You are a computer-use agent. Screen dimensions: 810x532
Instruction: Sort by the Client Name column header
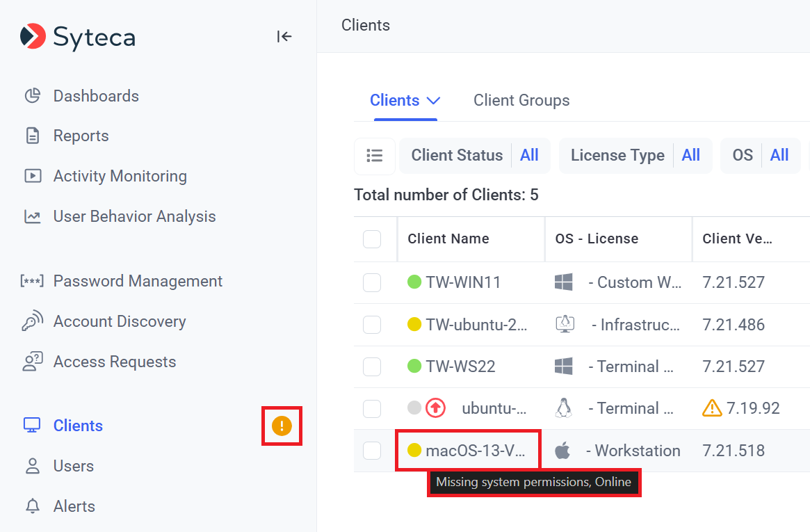pos(448,239)
